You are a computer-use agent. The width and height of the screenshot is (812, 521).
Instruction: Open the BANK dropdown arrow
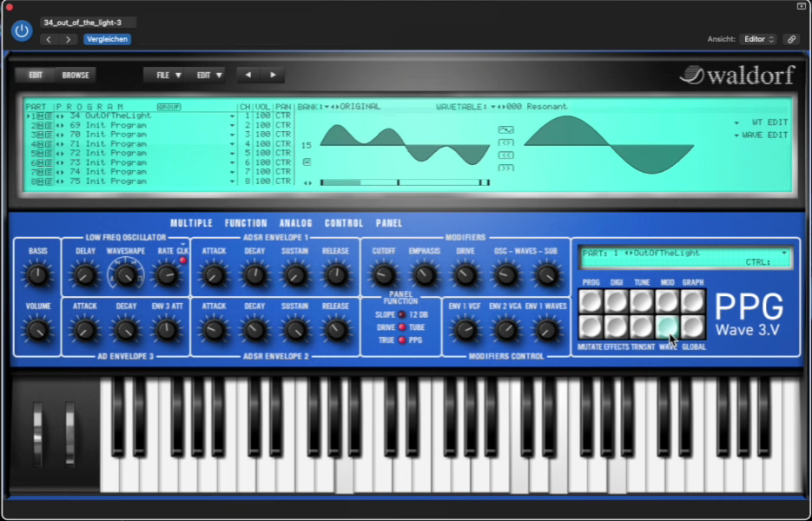click(x=327, y=107)
